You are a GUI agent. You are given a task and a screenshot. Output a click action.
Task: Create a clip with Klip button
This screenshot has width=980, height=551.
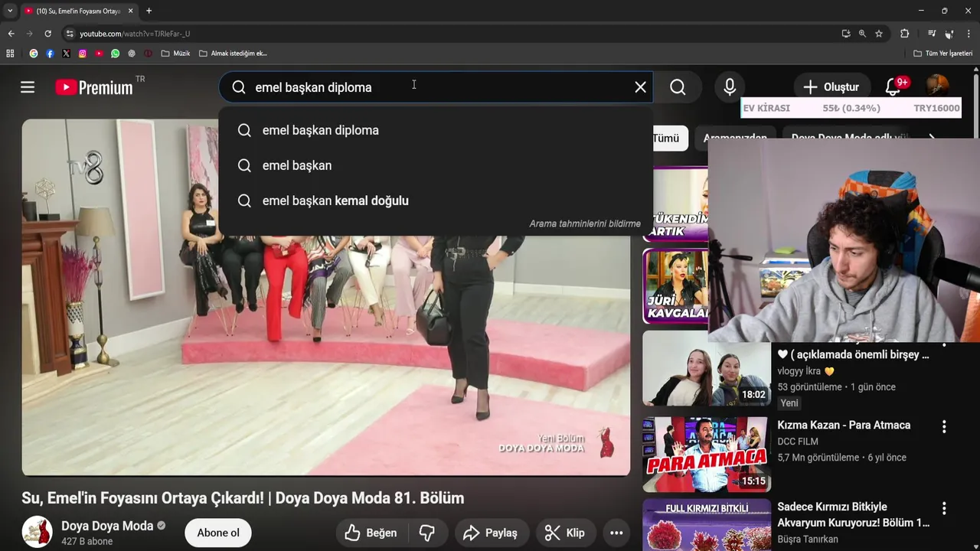click(565, 533)
